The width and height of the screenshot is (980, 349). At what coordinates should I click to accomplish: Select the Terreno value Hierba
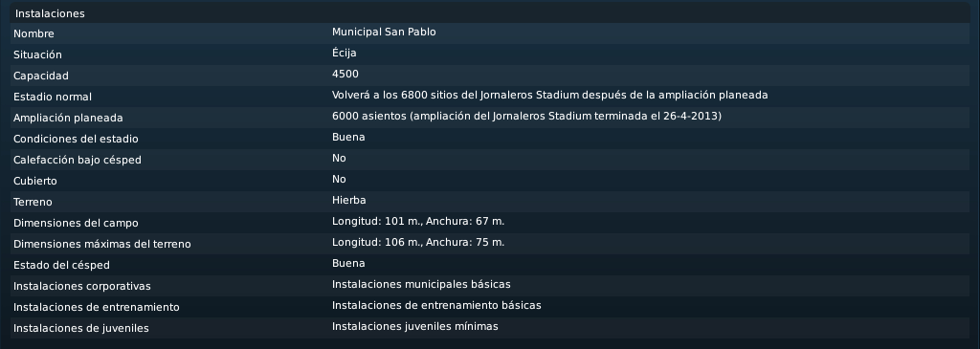[348, 201]
